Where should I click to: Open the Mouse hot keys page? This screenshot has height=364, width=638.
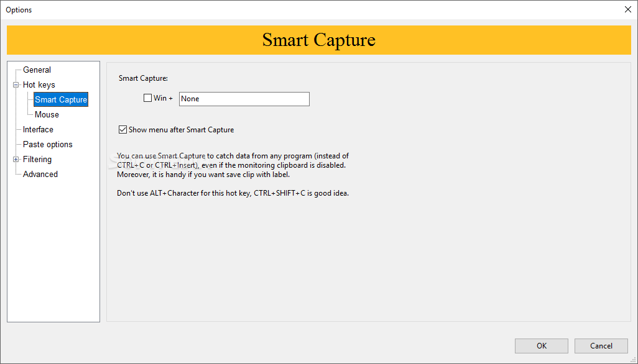[x=47, y=114]
